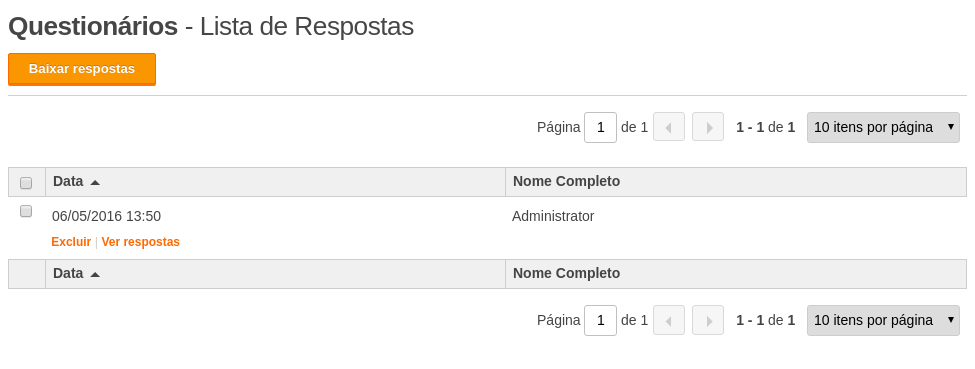Click the bottom next-page arrow icon
This screenshot has height=369, width=975.
708,320
